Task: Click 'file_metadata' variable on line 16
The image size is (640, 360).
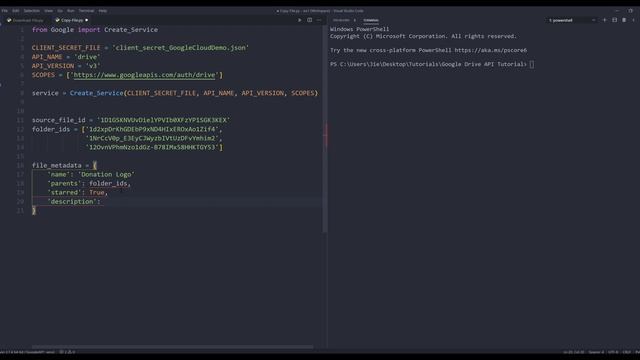Action: point(57,165)
